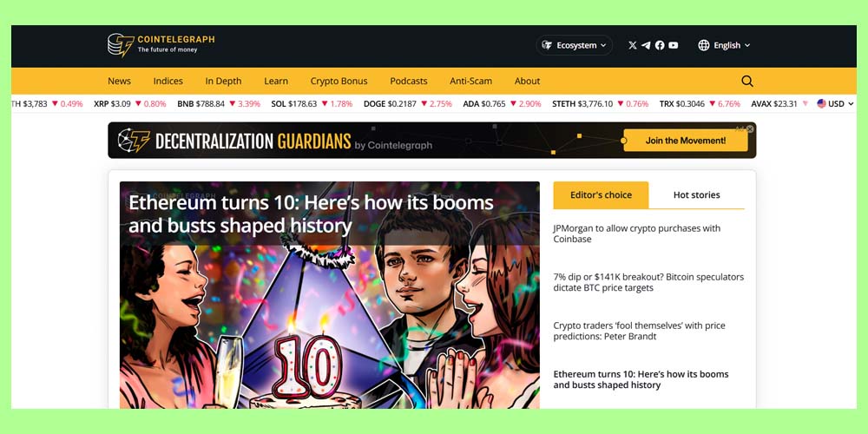The width and height of the screenshot is (868, 434).
Task: Open the Facebook social icon
Action: pyautogui.click(x=660, y=45)
